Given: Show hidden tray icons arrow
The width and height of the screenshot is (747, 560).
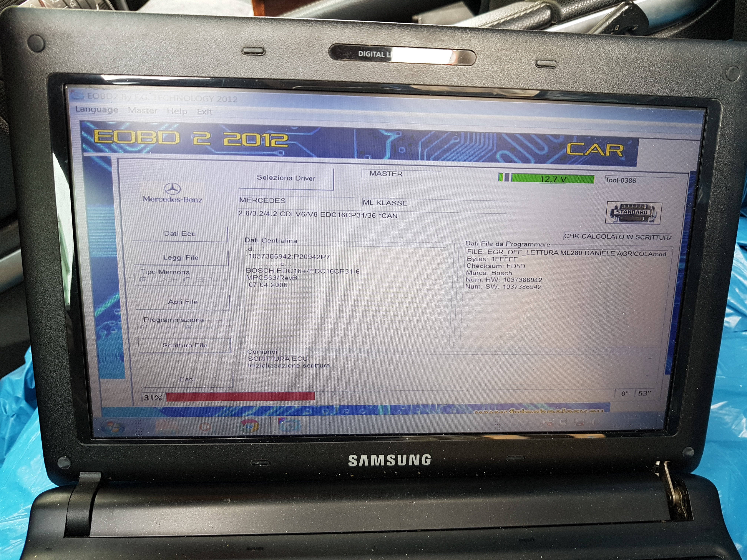Looking at the screenshot, I should [x=529, y=423].
